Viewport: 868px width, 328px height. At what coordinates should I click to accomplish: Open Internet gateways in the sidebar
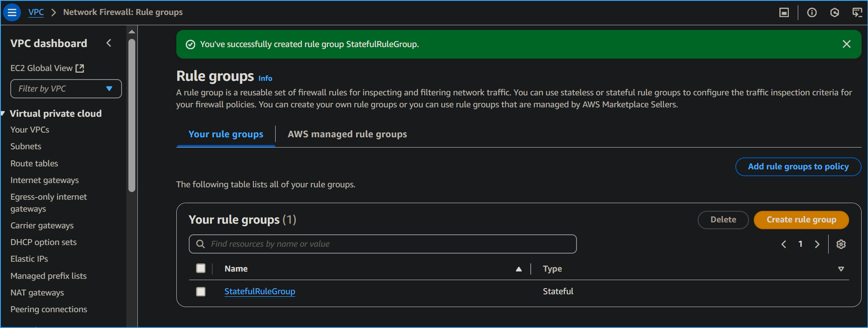pyautogui.click(x=45, y=180)
